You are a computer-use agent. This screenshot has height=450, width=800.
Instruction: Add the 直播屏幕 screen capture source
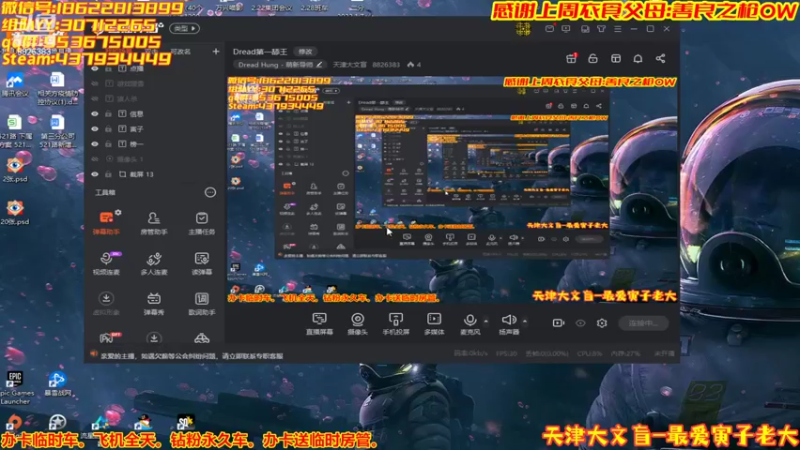(x=319, y=324)
